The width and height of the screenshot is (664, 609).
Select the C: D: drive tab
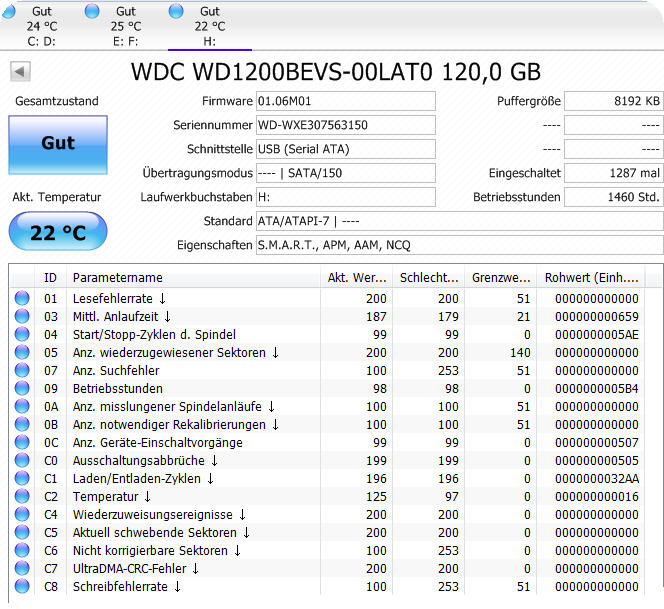pyautogui.click(x=41, y=25)
